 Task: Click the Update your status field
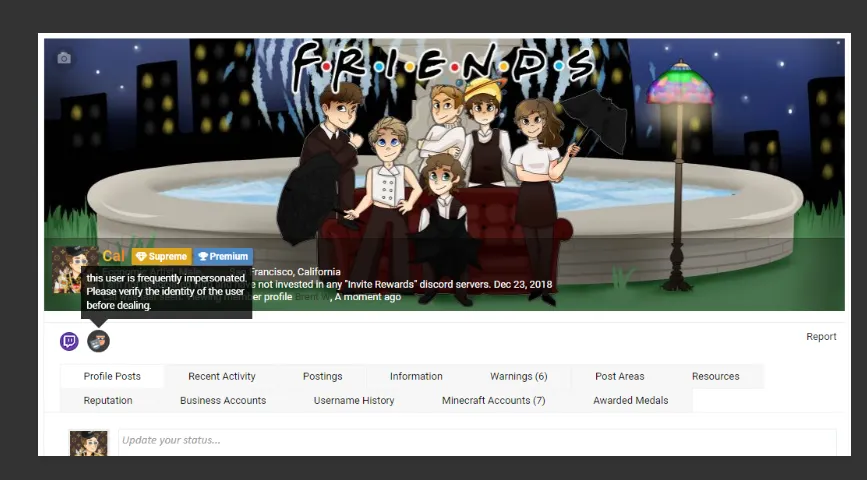click(477, 442)
